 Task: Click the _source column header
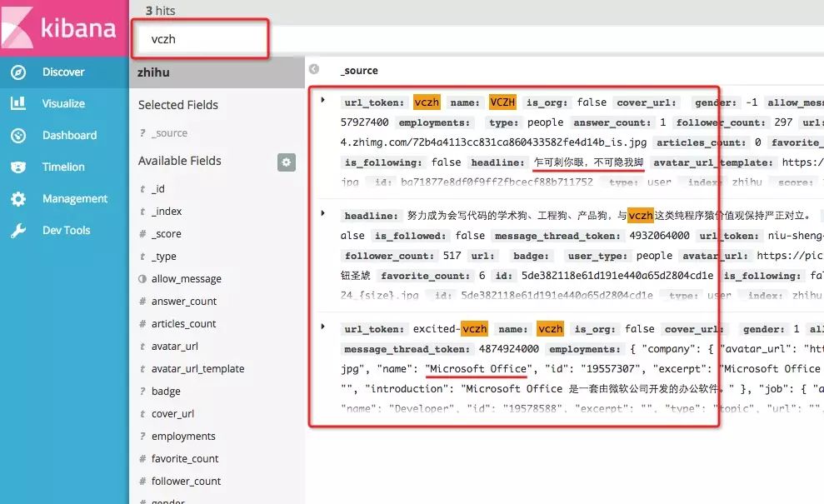(x=359, y=71)
